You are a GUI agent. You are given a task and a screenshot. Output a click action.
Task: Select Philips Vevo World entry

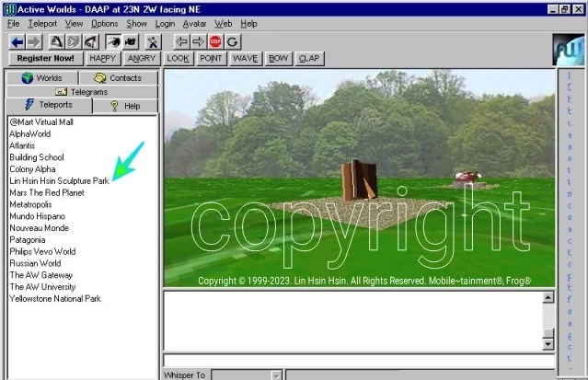tap(42, 252)
